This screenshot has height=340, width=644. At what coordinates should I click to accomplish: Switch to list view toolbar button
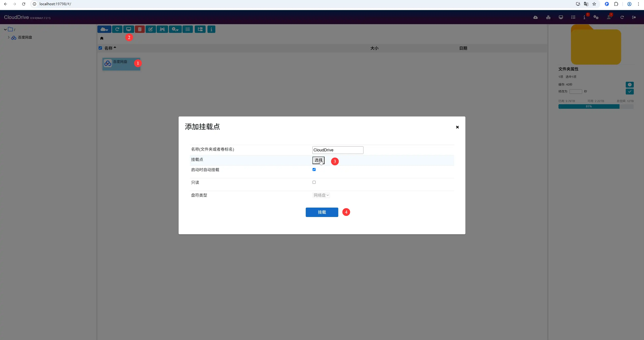tap(187, 29)
